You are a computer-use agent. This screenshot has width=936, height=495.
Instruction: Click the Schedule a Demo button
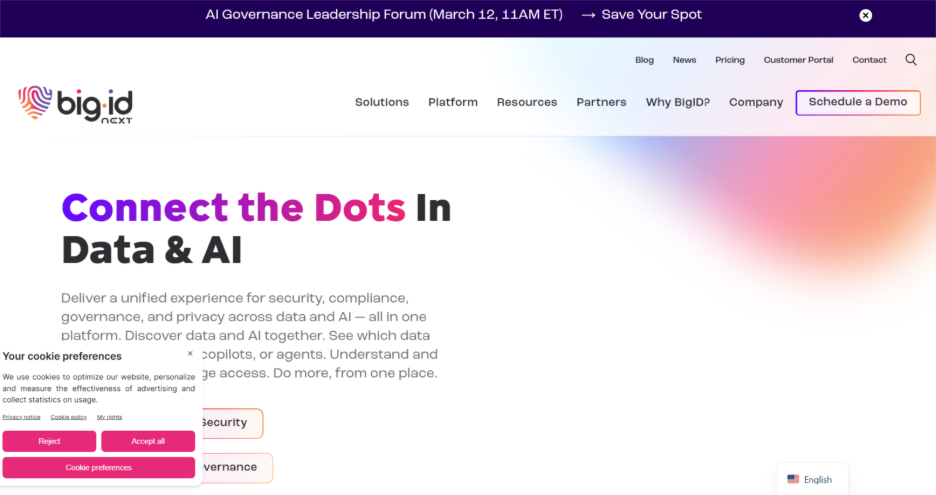pos(858,102)
